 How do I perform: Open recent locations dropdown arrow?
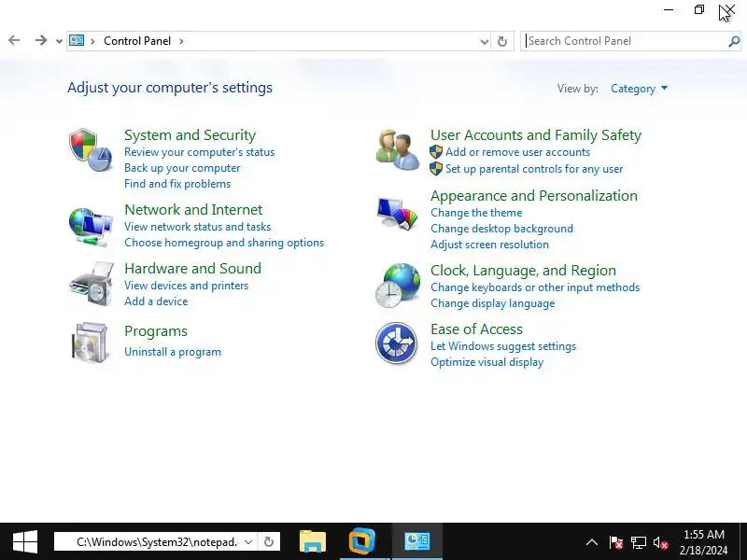pos(59,41)
